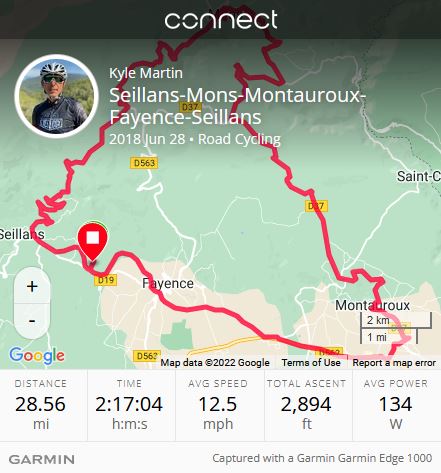Viewport: 441px width, 473px height.
Task: Click the zoom out minus button
Action: 32,321
